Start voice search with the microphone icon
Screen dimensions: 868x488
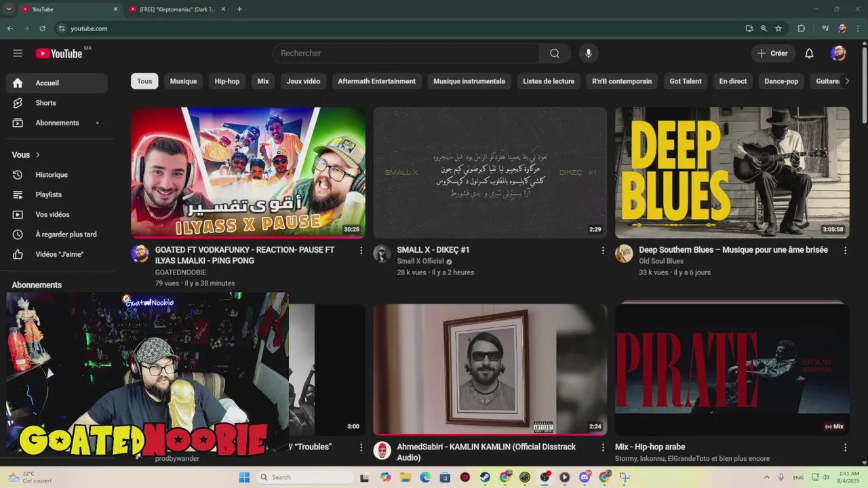pos(589,54)
